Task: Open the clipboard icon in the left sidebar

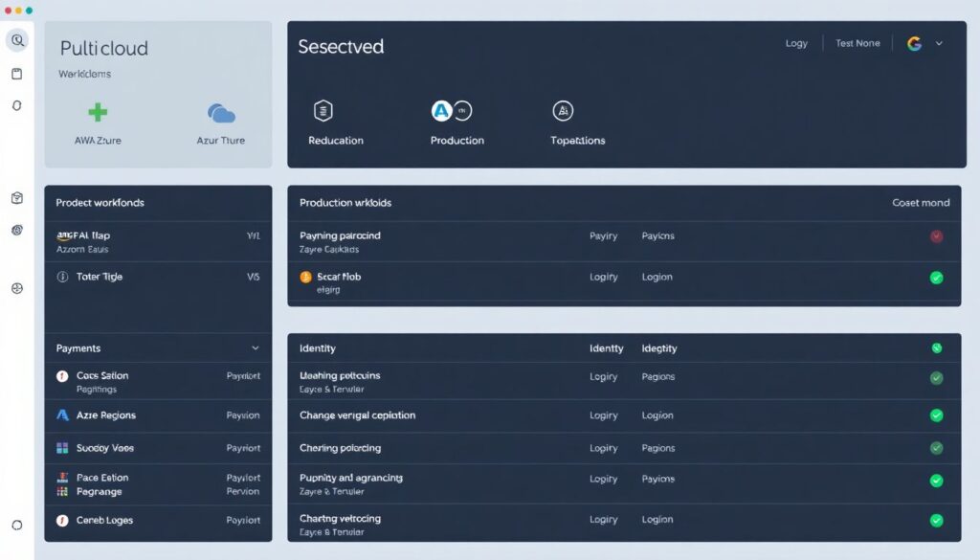Action: point(15,72)
